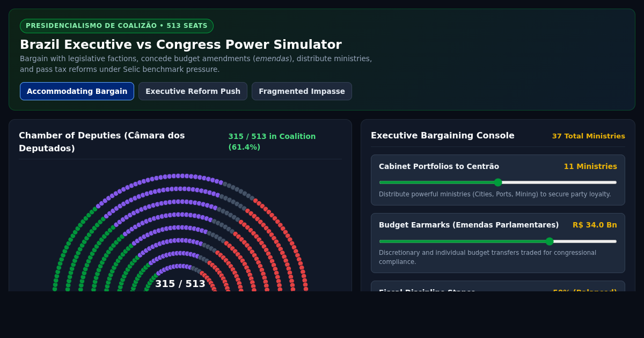Screen dimensions: 644x338
Task: Click the 'R$ 34.0 Bn' earmarks value
Action: 595,225
